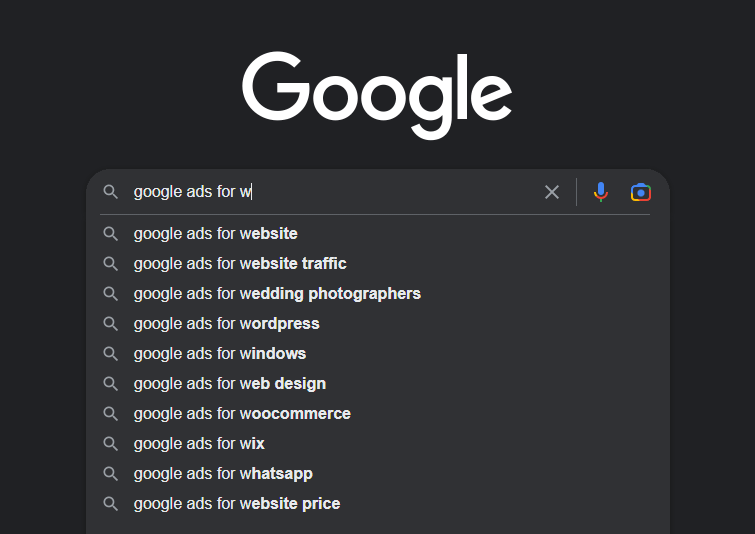755x534 pixels.
Task: Select 'google ads for wordpress' suggestion
Action: click(x=226, y=324)
